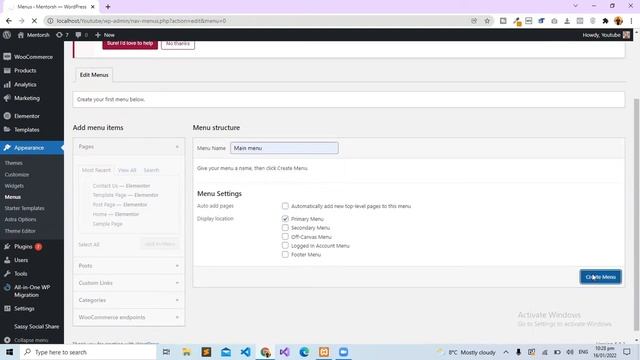Go to Themes submenu
The height and width of the screenshot is (360, 640).
point(13,163)
